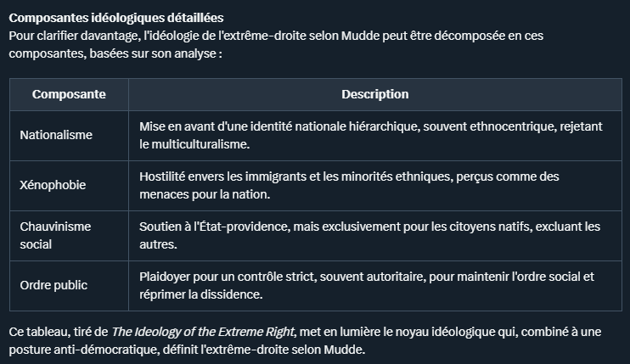Click the 'Description' column header
Viewport: 630px width, 364px height.
click(374, 94)
